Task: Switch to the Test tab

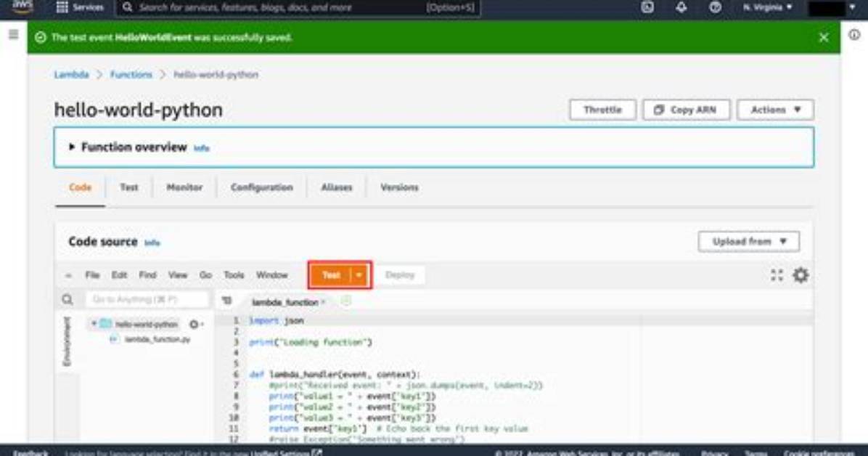Action: point(129,187)
